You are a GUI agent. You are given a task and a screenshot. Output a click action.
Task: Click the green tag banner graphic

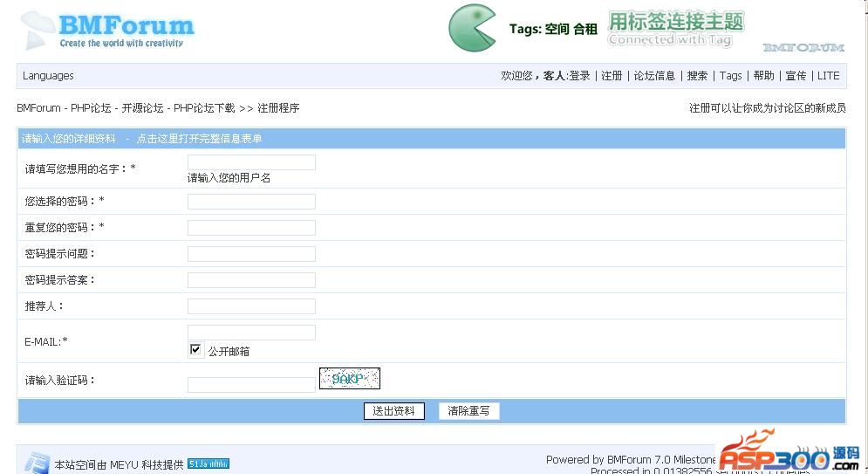coord(676,28)
